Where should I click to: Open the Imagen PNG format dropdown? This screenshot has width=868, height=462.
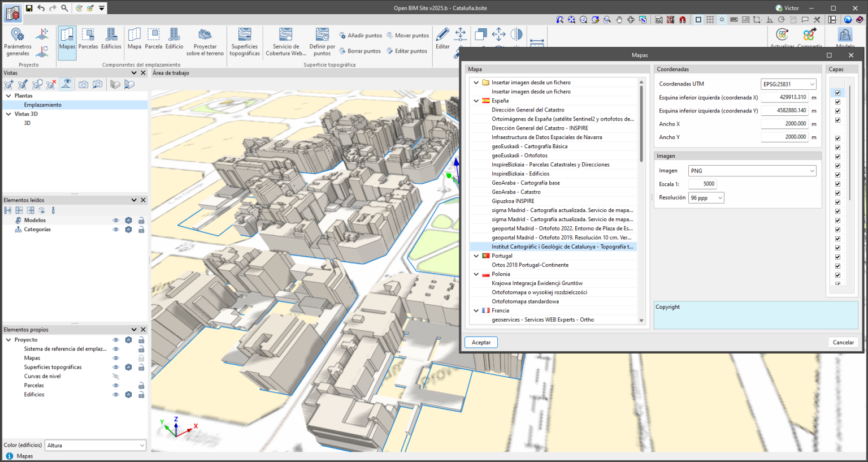click(752, 171)
